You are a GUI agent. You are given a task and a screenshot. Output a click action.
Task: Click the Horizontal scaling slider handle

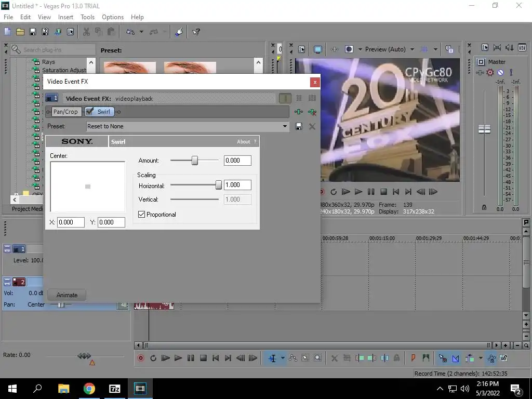(x=219, y=185)
